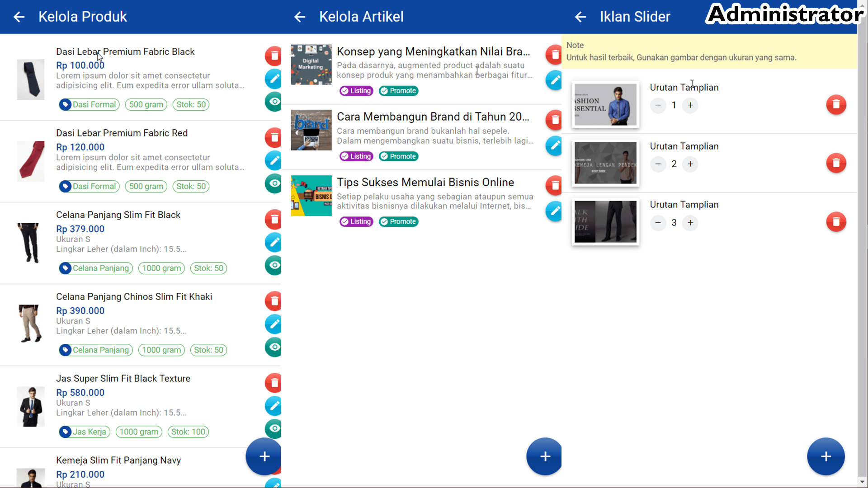Delete the Jas Super Slim Fit Black Texture product
This screenshot has width=868, height=488.
pos(273,383)
